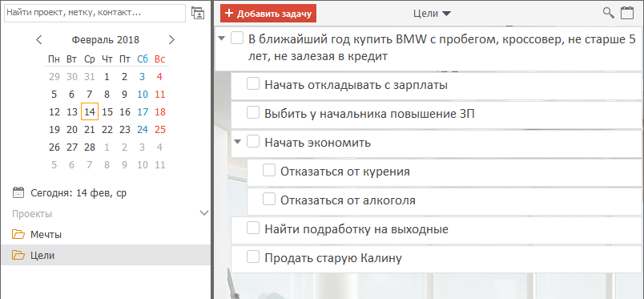644x299 pixels.
Task: Select the Мечты project folder icon
Action: point(18,235)
